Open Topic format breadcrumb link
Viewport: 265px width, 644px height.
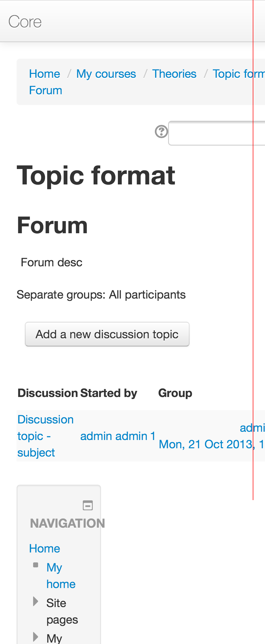click(239, 74)
